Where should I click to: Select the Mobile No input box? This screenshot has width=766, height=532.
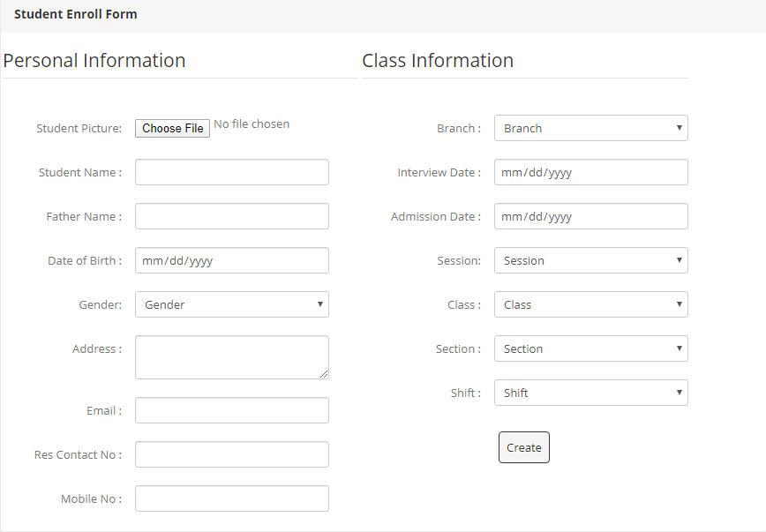pyautogui.click(x=231, y=498)
